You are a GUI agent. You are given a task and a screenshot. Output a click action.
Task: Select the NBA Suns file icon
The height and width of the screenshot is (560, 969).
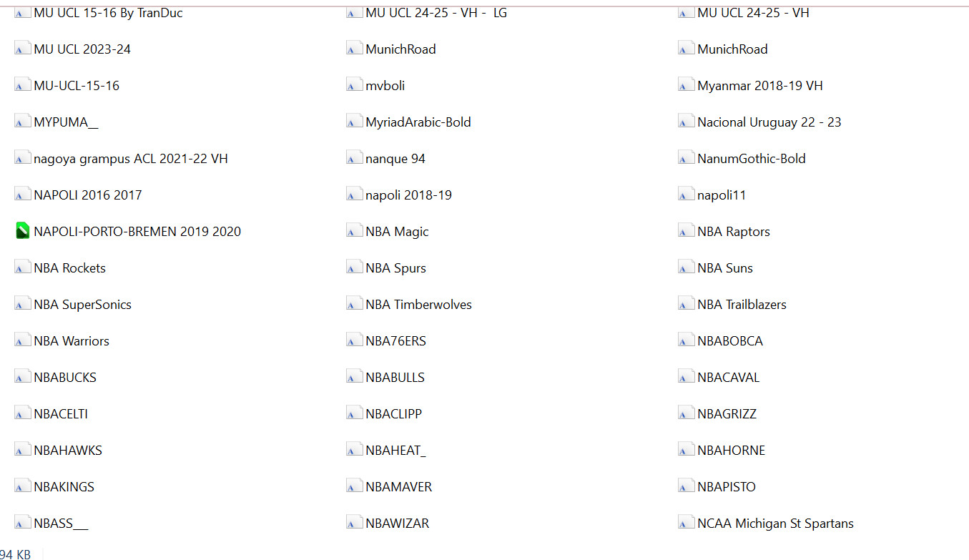[686, 267]
